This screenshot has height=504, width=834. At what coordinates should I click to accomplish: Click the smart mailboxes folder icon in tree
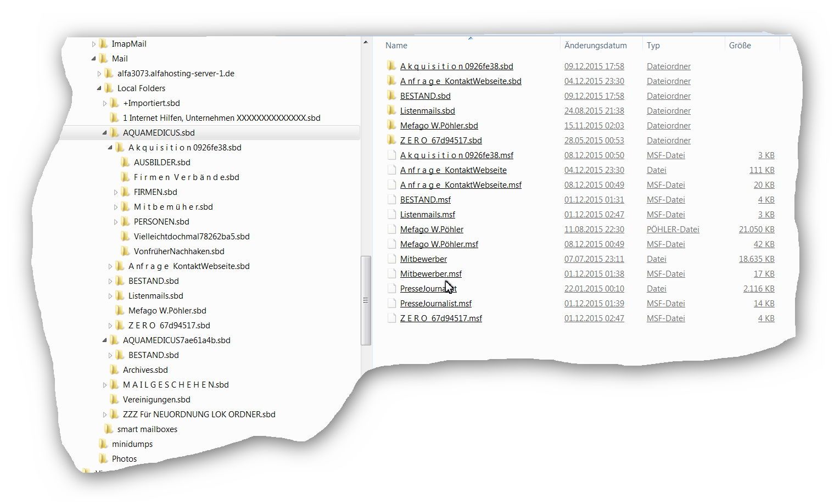point(109,429)
